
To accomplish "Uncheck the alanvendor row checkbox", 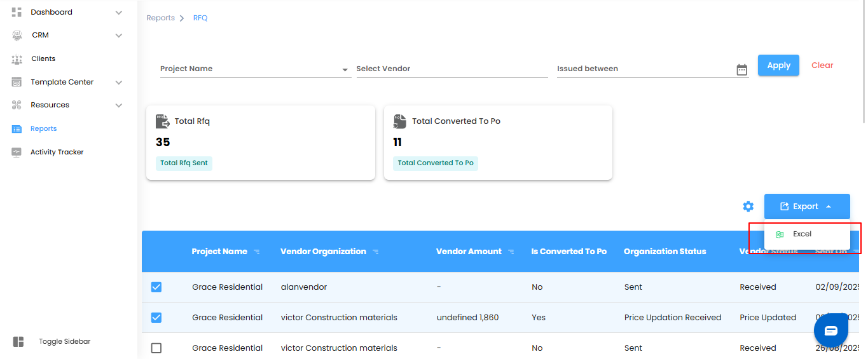I will click(156, 287).
